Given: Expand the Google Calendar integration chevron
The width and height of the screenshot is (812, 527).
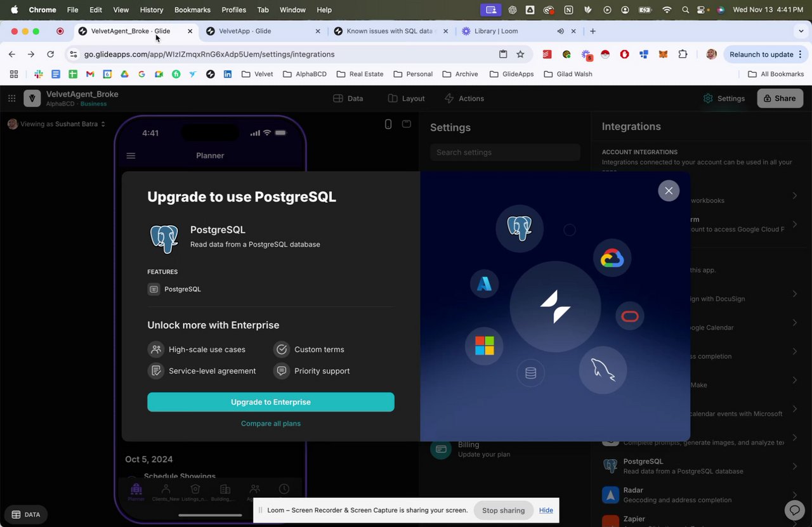Looking at the screenshot, I should [794, 323].
